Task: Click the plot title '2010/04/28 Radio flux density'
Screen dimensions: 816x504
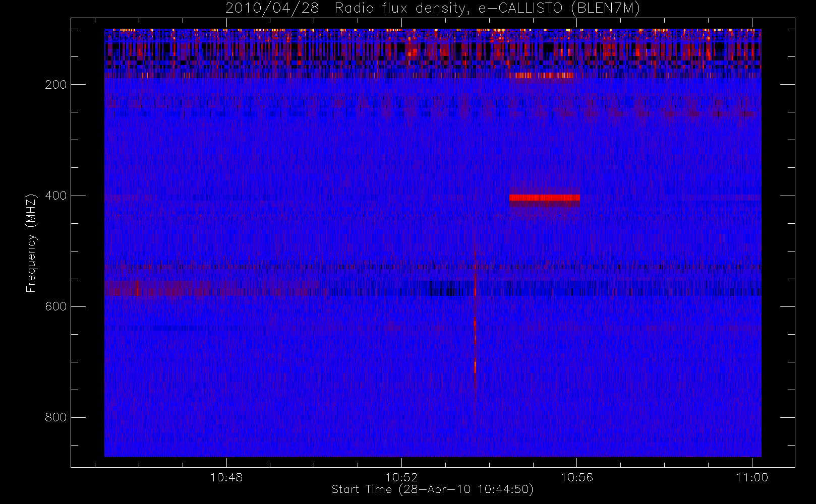Action: [x=345, y=8]
